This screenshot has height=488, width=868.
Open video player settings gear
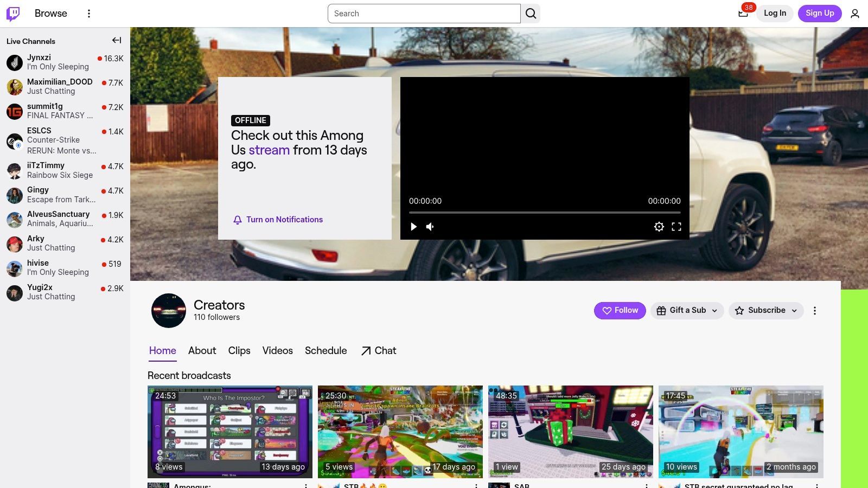659,227
